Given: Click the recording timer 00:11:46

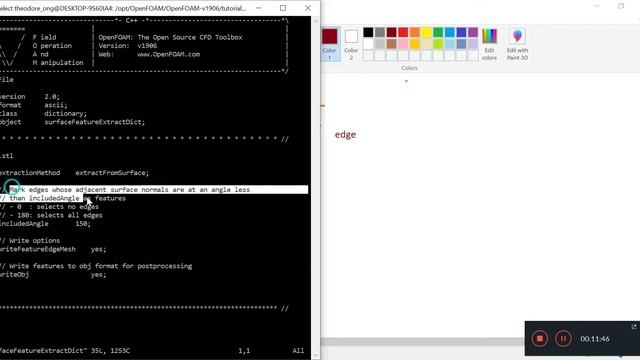Looking at the screenshot, I should pos(595,339).
